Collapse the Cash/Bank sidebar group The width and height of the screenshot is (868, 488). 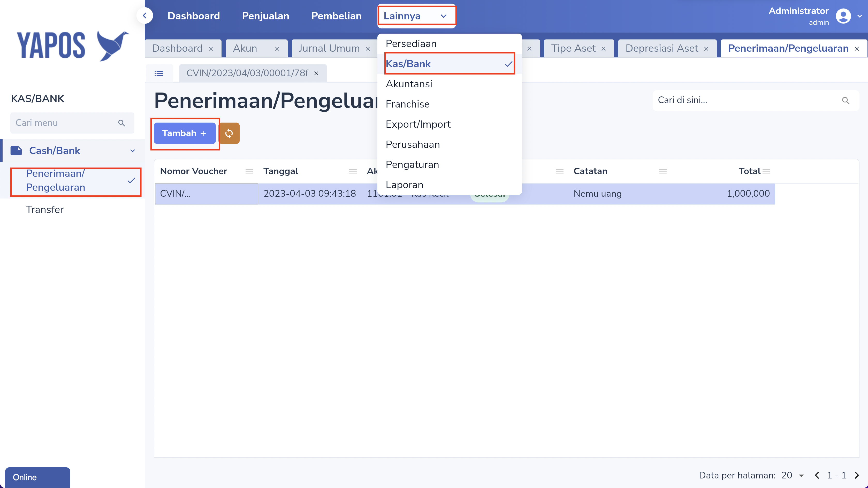pyautogui.click(x=132, y=151)
